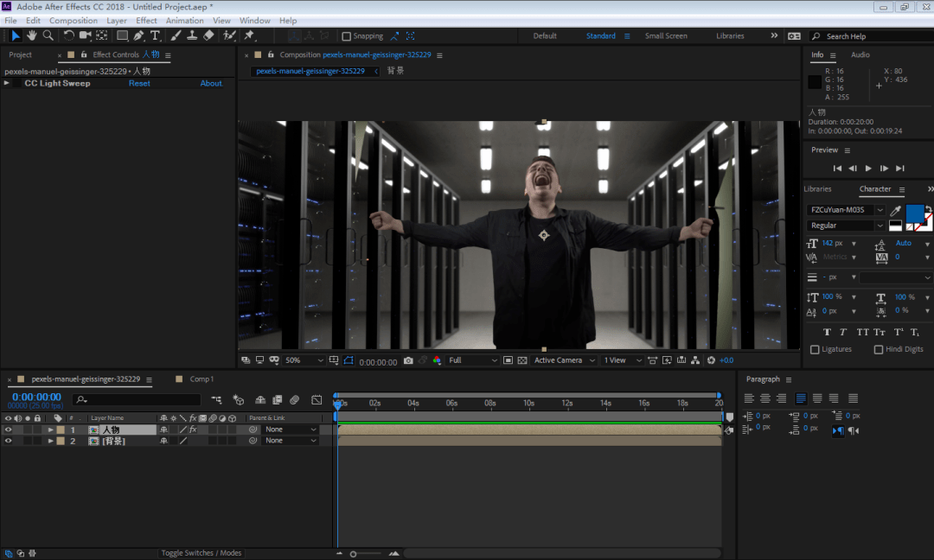The image size is (934, 560).
Task: Select the Puppet Pin tool
Action: (x=249, y=35)
